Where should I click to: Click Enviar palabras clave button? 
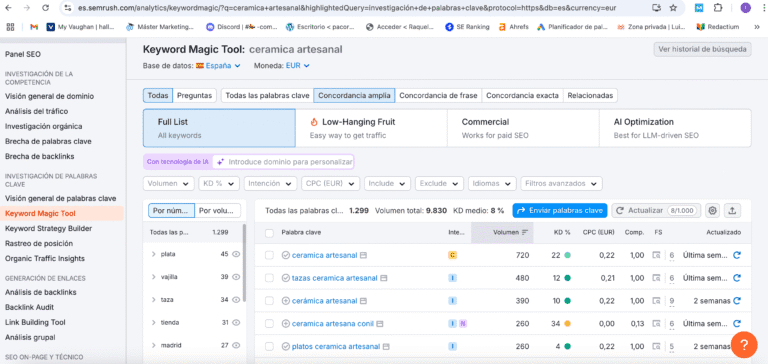tap(560, 211)
